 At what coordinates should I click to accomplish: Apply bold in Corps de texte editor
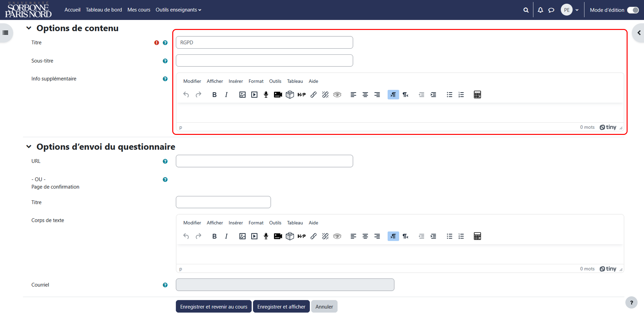pos(214,236)
